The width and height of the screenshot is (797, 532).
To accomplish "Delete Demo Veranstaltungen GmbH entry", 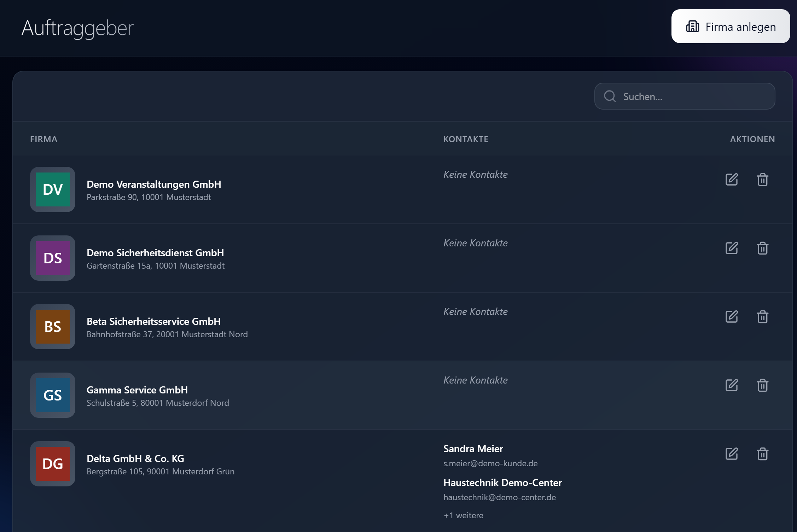I will [762, 180].
